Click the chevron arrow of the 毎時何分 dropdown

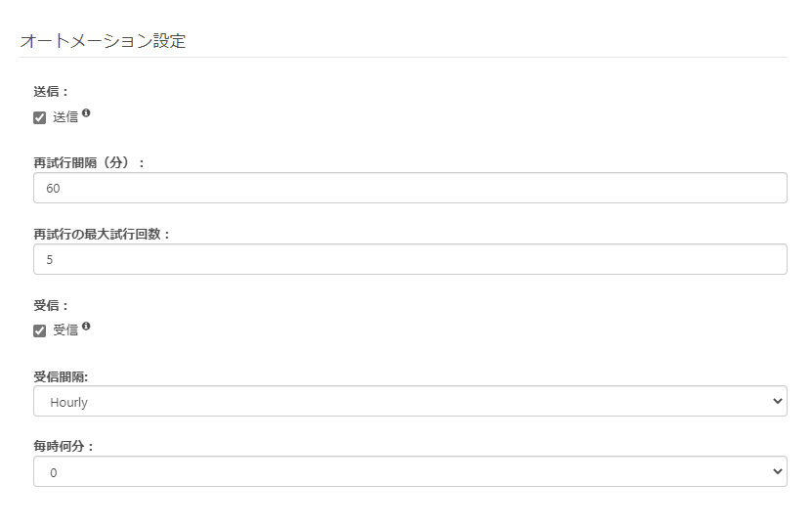tap(777, 471)
